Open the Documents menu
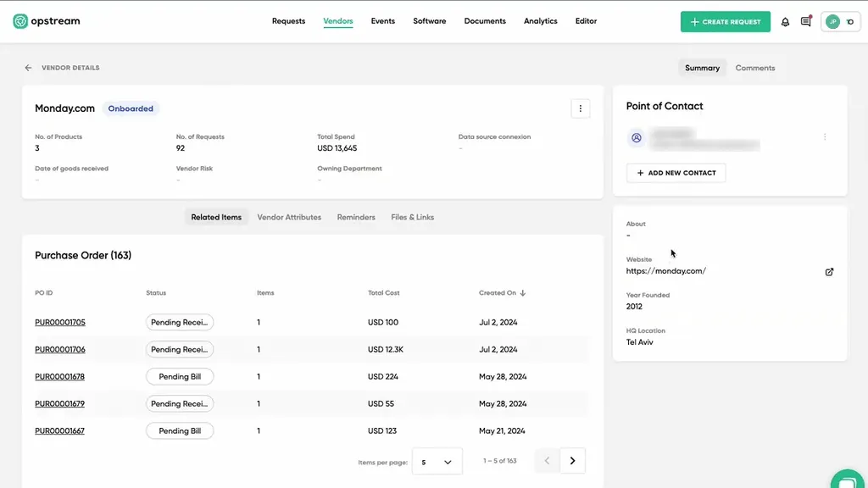The width and height of the screenshot is (868, 488). [484, 21]
